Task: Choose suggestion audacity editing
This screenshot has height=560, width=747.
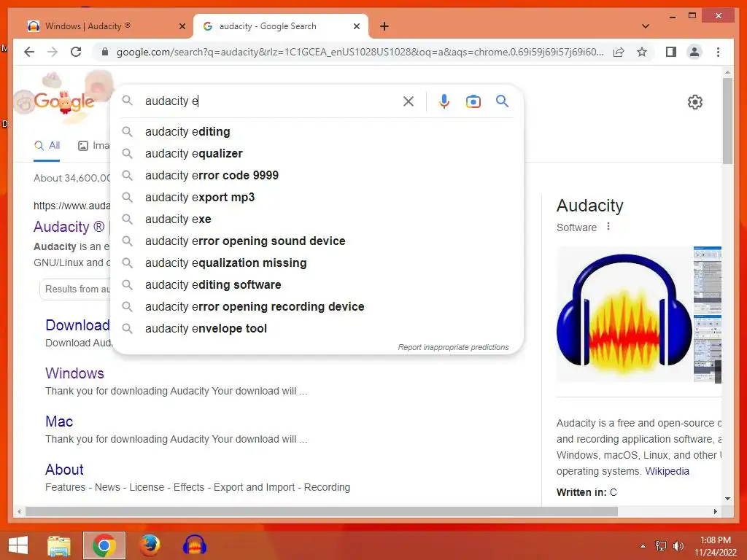Action: (x=317, y=131)
